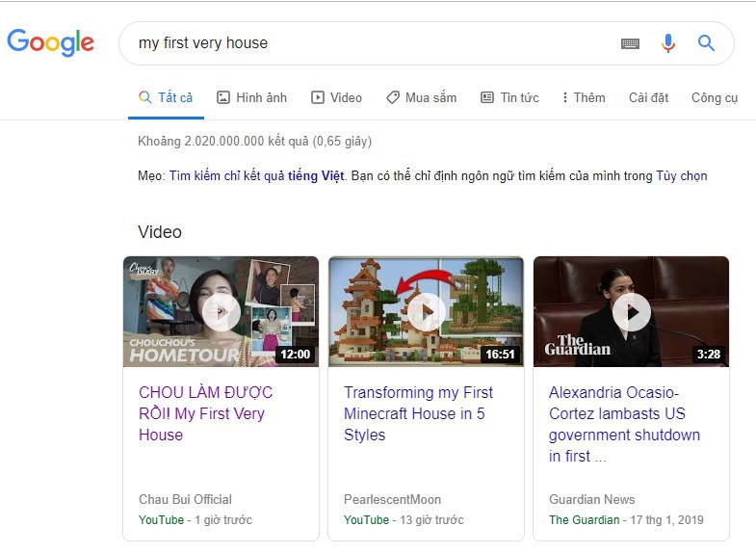This screenshot has width=756, height=554.
Task: Play the Chouchou's Hometour video
Action: [222, 312]
